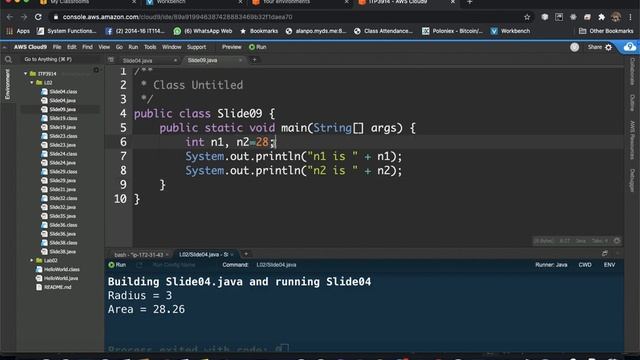Screen dimensions: 640x360
Task: Maximize the console pane with the restore icon
Action: (x=604, y=253)
